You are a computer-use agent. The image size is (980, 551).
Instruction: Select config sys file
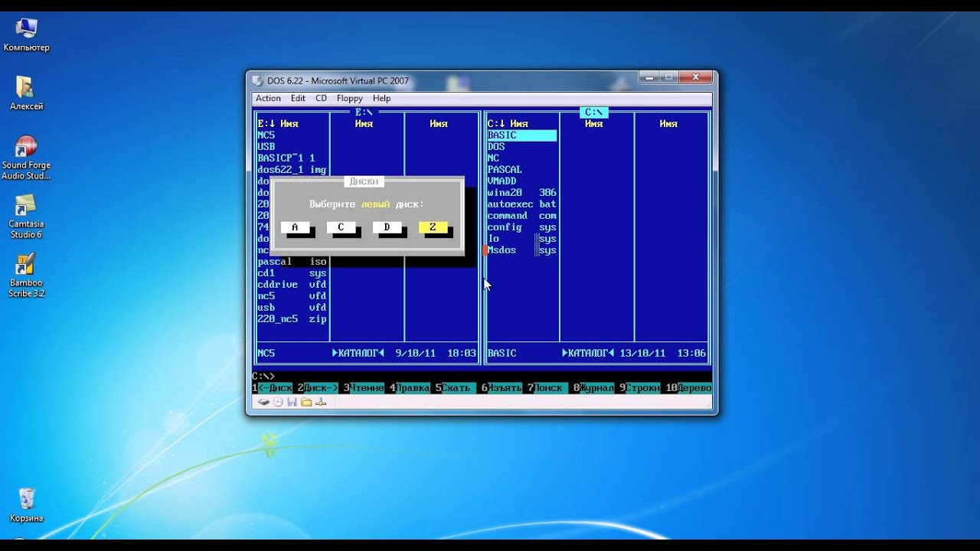(521, 227)
